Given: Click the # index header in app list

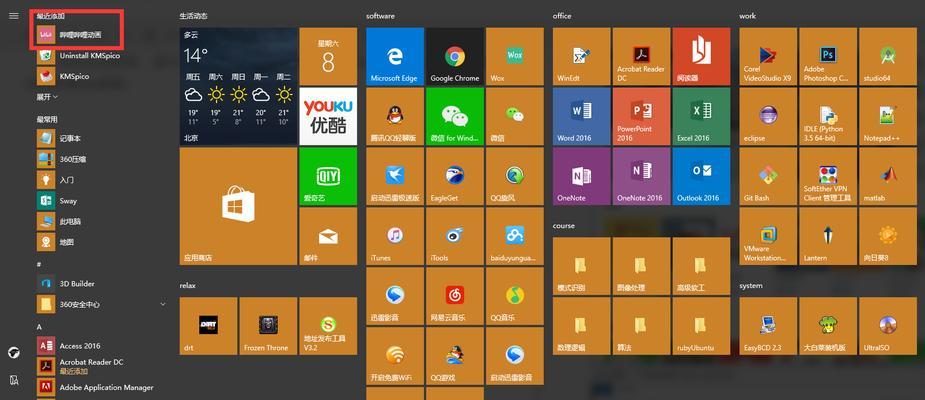Looking at the screenshot, I should (39, 264).
